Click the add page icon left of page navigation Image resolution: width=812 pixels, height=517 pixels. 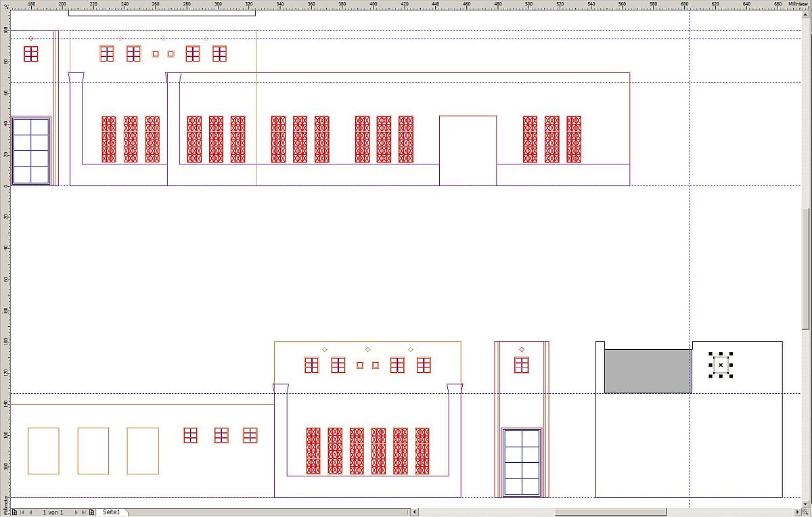pos(14,512)
